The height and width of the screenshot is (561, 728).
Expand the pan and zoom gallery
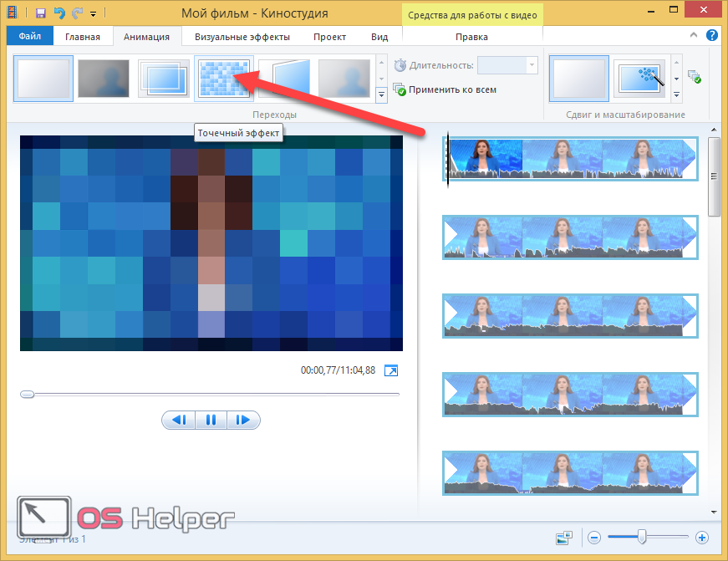676,95
